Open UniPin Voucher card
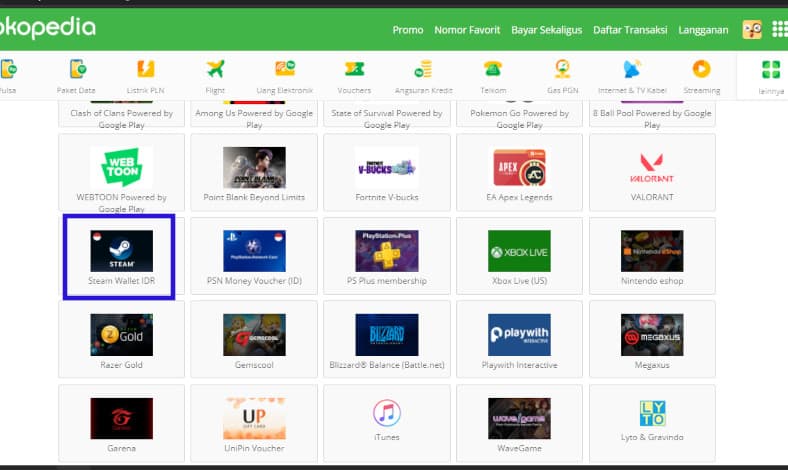 click(x=254, y=423)
